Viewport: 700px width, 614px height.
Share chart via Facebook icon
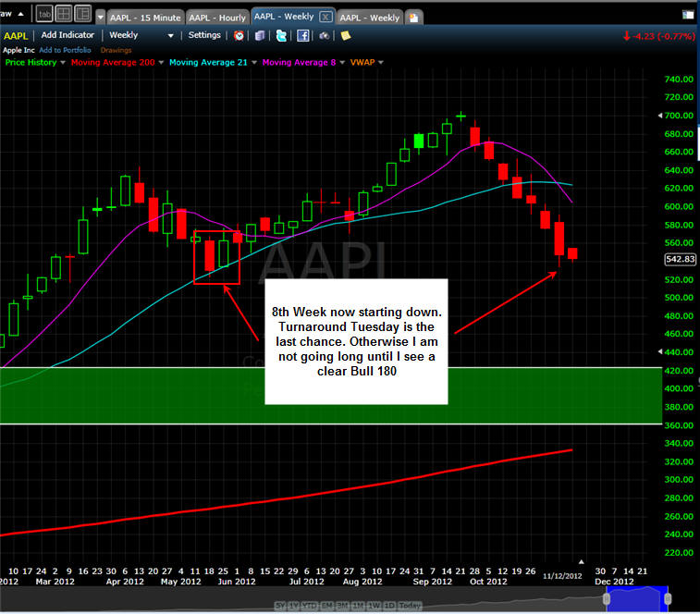coord(302,36)
